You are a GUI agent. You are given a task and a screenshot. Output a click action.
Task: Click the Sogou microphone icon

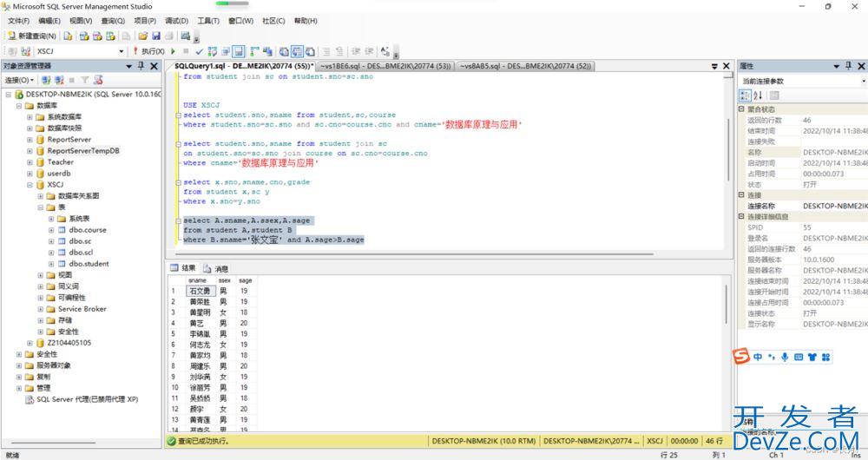tap(785, 357)
